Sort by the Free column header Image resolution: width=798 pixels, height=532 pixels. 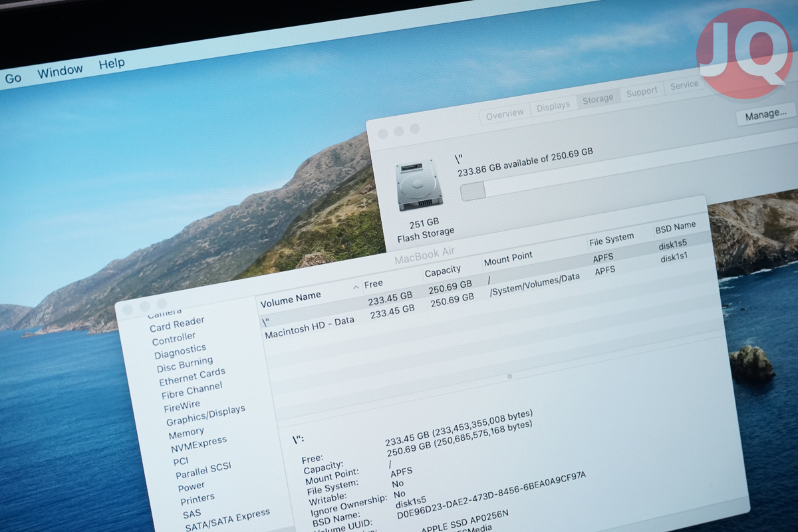point(374,283)
